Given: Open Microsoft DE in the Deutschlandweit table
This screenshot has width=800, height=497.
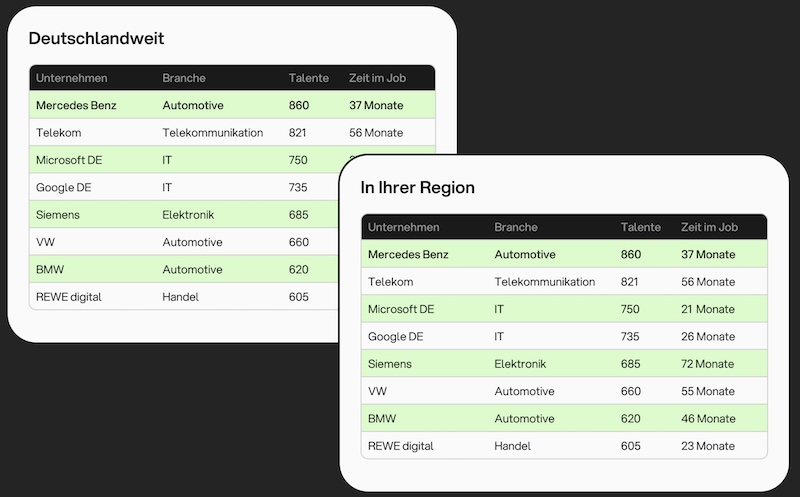Looking at the screenshot, I should pos(69,160).
